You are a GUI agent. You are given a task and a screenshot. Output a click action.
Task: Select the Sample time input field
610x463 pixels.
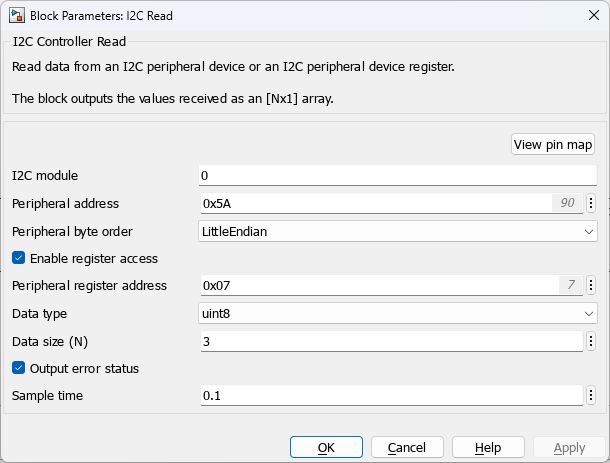390,396
